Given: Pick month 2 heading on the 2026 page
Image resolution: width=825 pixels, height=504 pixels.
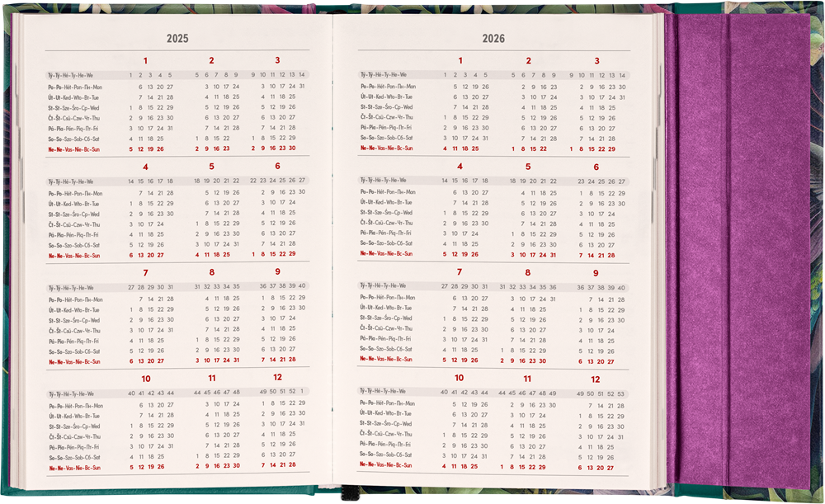Looking at the screenshot, I should 528,61.
